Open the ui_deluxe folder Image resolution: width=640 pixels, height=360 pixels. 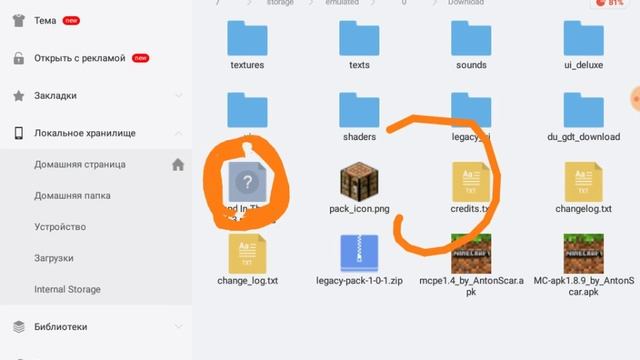click(x=583, y=45)
